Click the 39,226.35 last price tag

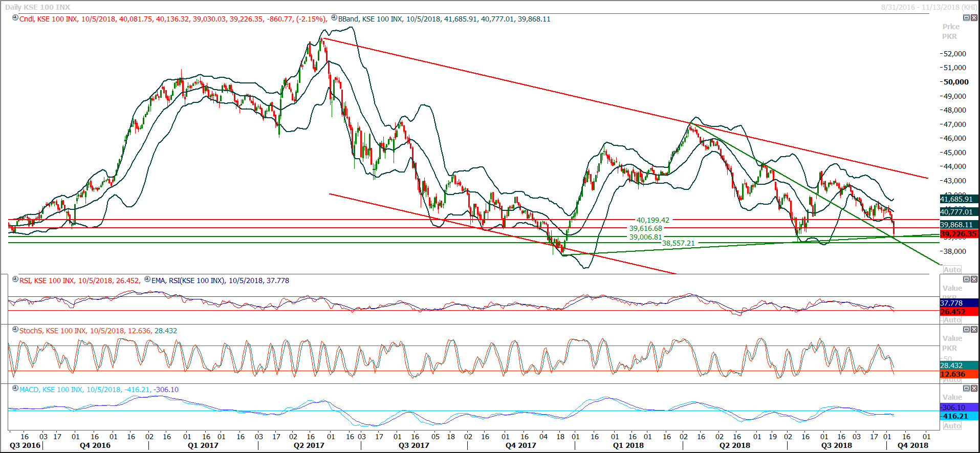coord(960,234)
